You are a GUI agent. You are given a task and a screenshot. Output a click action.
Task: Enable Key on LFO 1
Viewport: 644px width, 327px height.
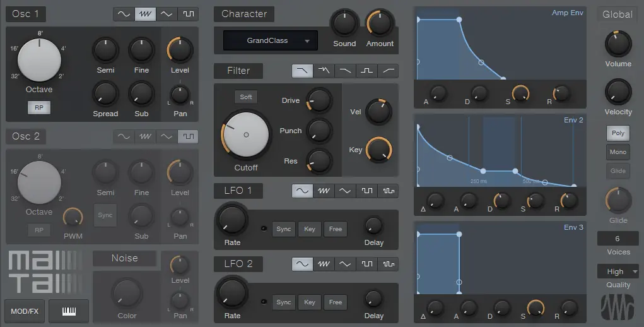pyautogui.click(x=310, y=229)
